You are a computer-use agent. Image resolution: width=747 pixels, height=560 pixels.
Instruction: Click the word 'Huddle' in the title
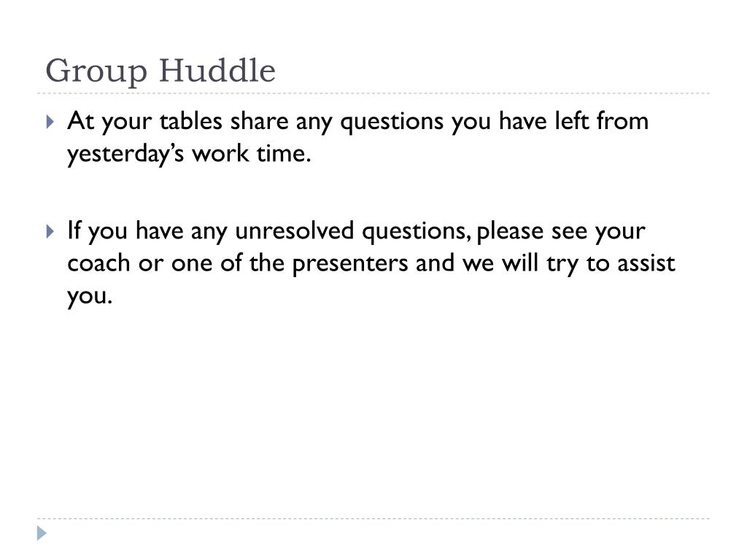click(217, 70)
